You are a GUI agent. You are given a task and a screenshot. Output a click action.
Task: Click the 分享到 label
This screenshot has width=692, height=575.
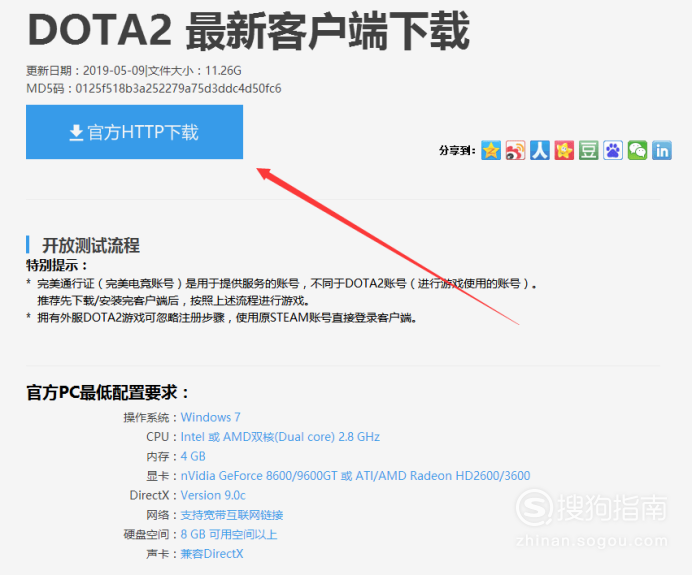457,150
